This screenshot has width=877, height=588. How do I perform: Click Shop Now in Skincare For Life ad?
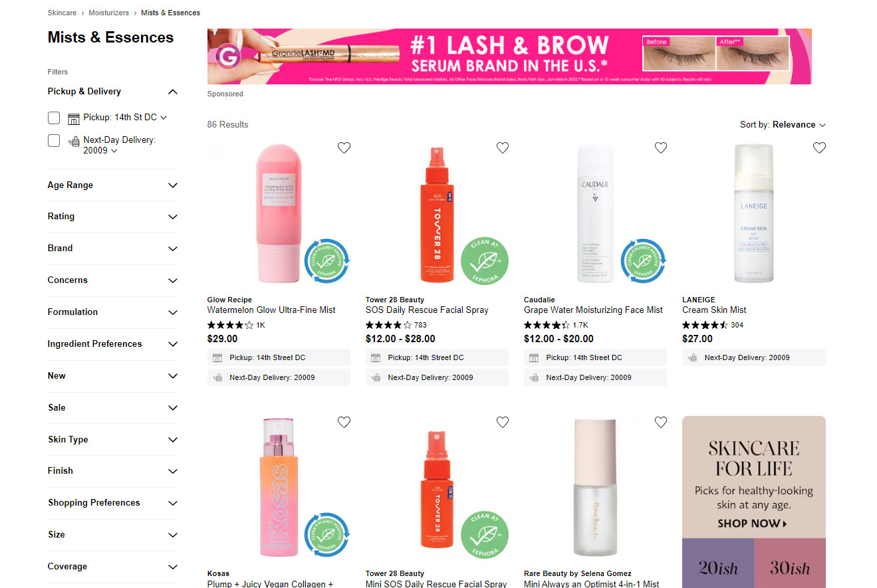pyautogui.click(x=753, y=524)
